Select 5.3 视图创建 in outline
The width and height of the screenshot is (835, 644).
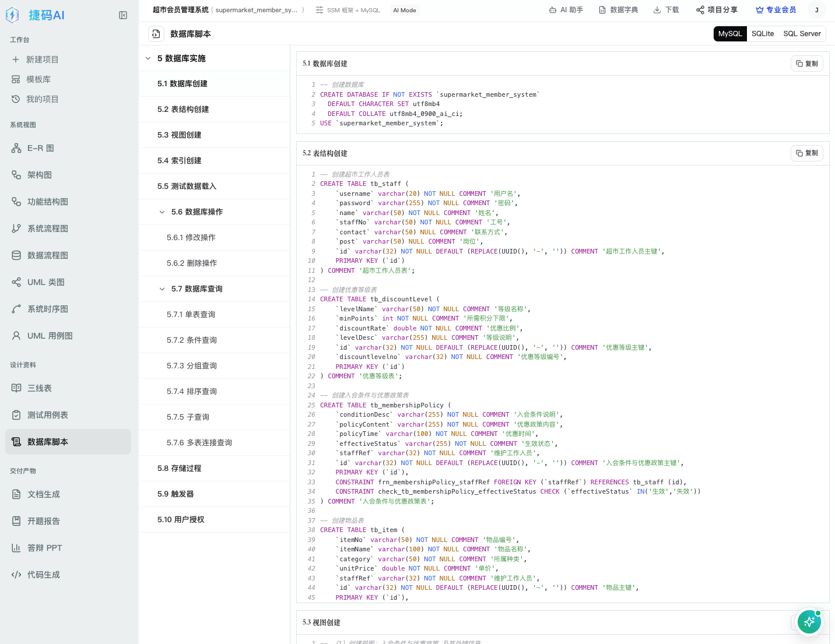215,135
